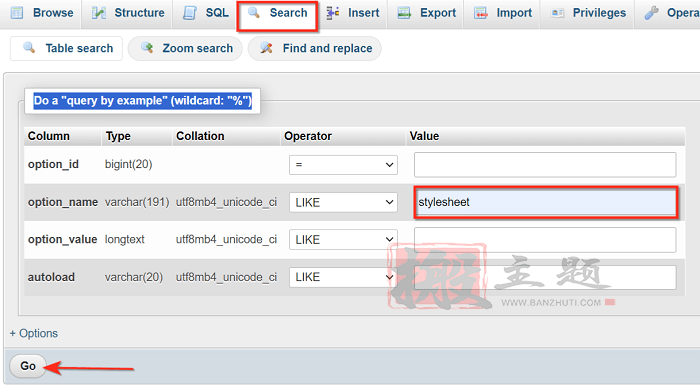700x385 pixels.
Task: Click the Search tab magnifier icon
Action: click(254, 13)
